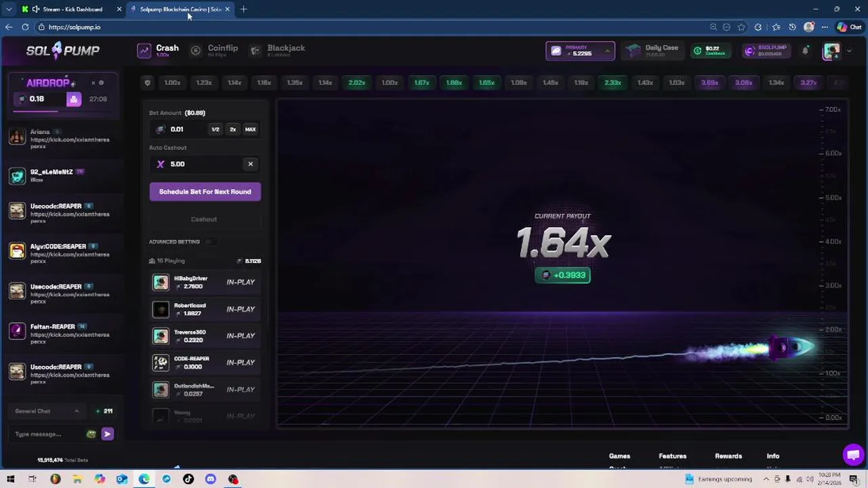Switch to the Coinflip game
868x488 pixels.
coord(214,50)
